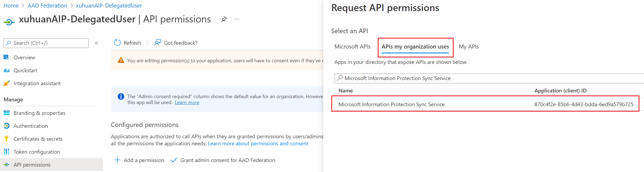Image resolution: width=644 pixels, height=172 pixels.
Task: Click the API permissions sidebar icon
Action: click(6, 165)
